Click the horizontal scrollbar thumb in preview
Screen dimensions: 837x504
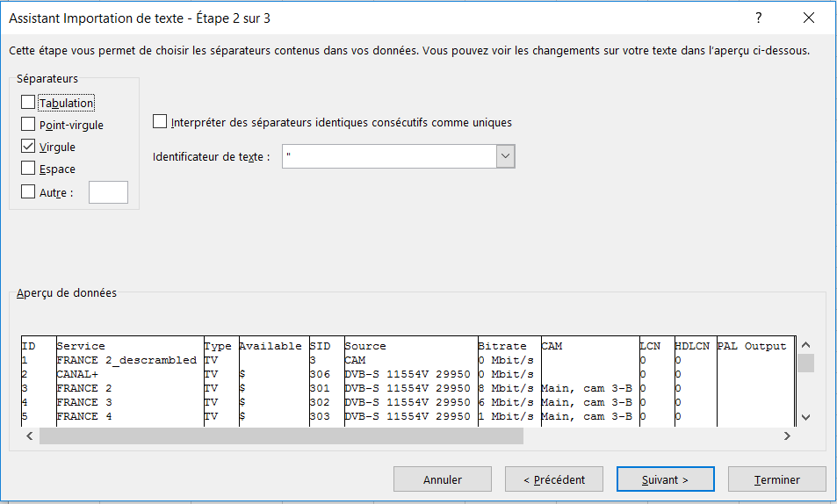point(281,436)
